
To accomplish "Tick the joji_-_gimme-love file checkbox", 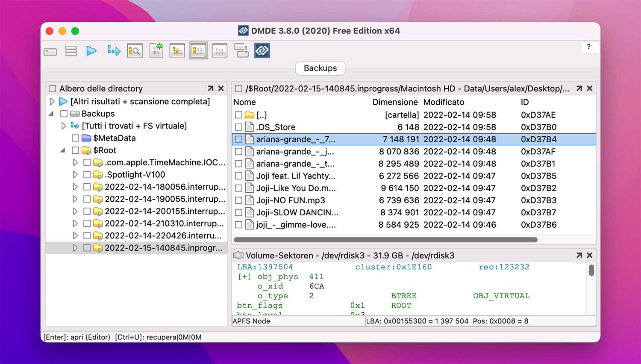I will click(239, 225).
